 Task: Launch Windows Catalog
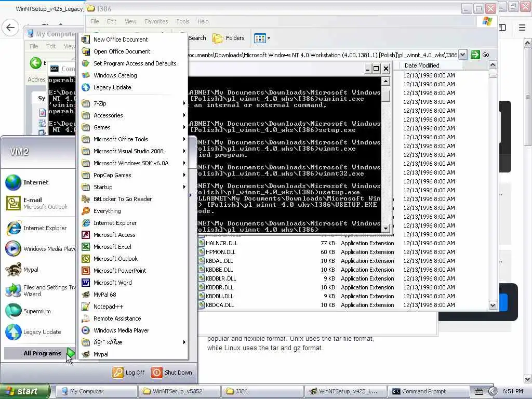[134, 75]
